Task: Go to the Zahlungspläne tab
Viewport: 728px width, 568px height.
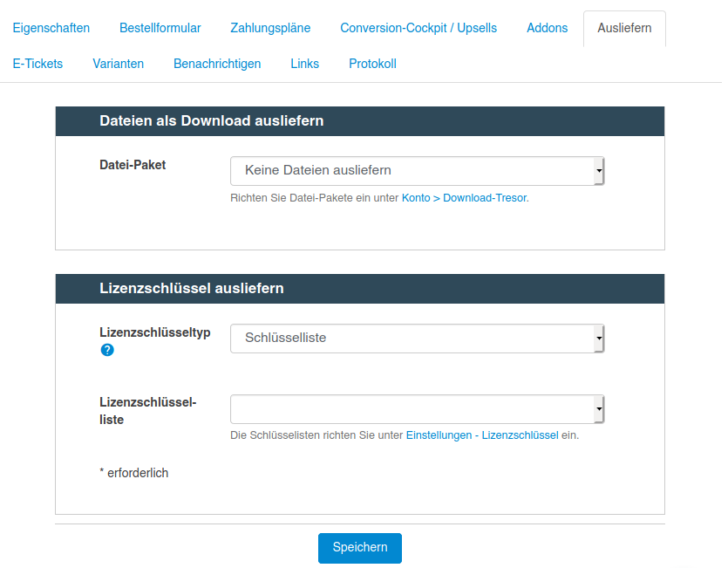Action: pos(270,28)
